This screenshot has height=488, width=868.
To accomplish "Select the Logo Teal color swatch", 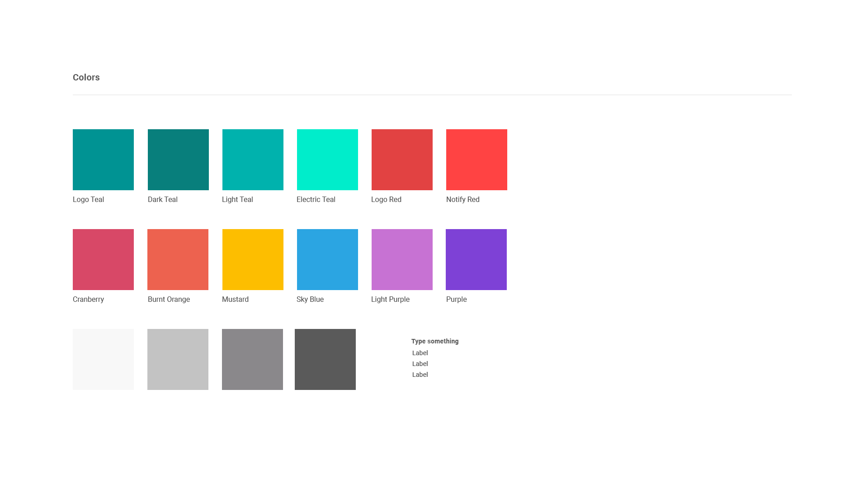I will [x=103, y=160].
